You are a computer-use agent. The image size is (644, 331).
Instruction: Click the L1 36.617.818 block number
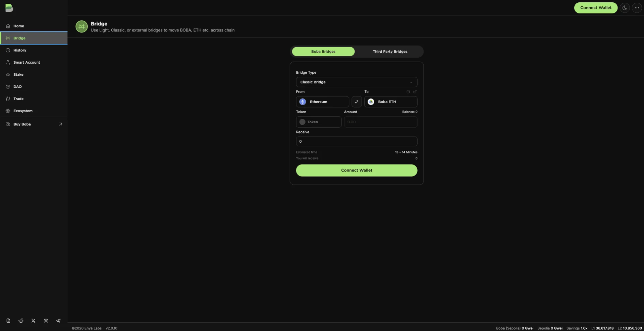click(602, 328)
